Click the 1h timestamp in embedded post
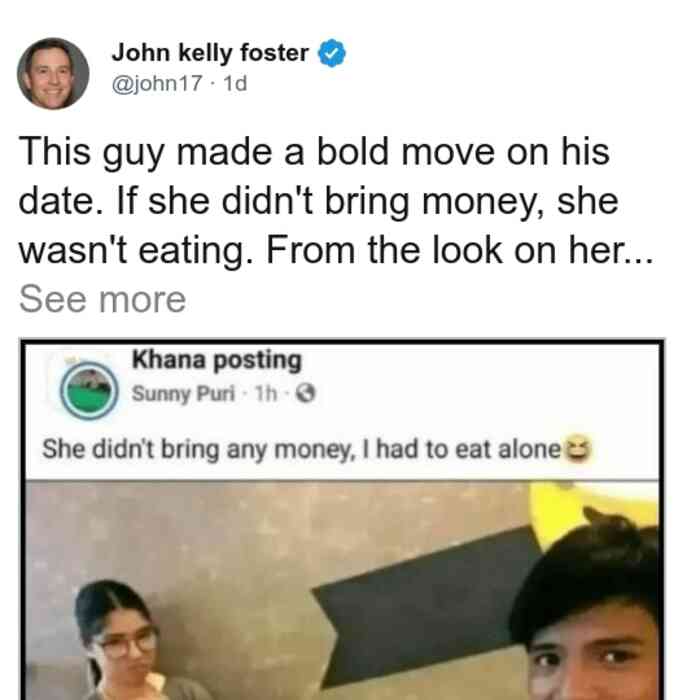 click(x=266, y=394)
